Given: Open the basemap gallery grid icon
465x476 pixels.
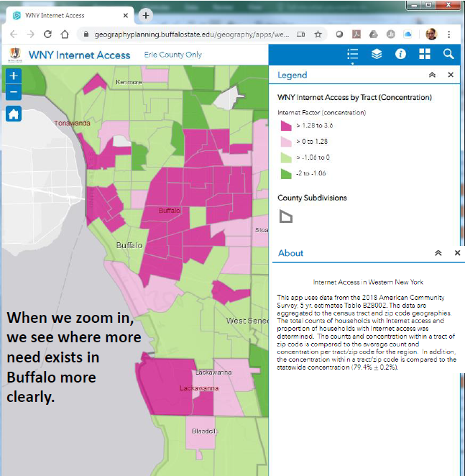Looking at the screenshot, I should tap(425, 54).
